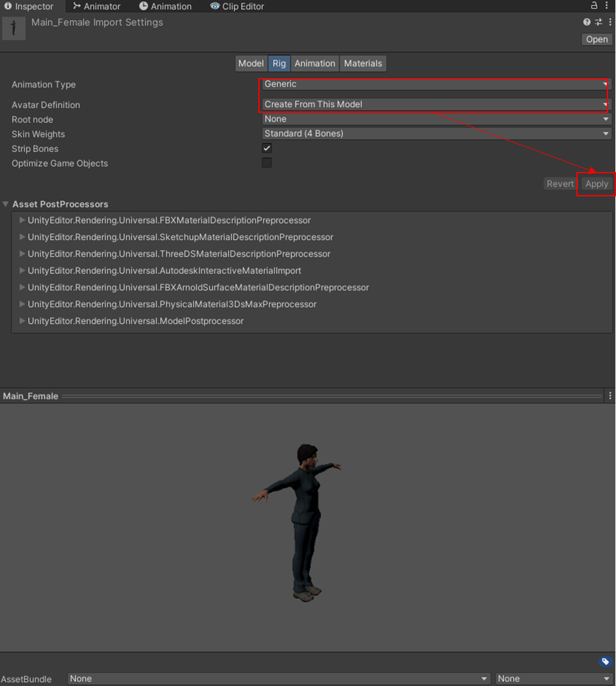Expand SketchupMaterialDescriptionPreprocessor entry
616x686 pixels.
22,237
